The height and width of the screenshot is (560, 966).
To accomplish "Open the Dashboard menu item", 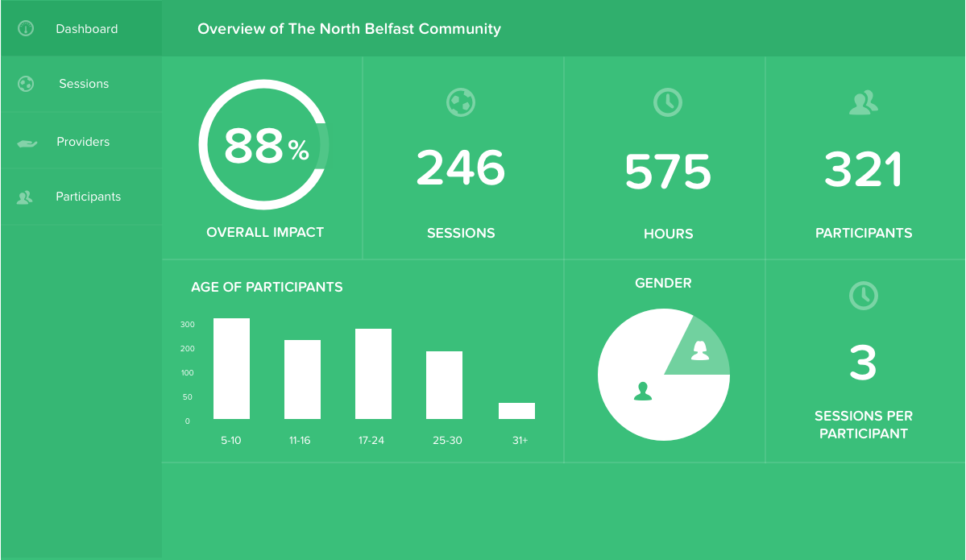I will pyautogui.click(x=81, y=28).
